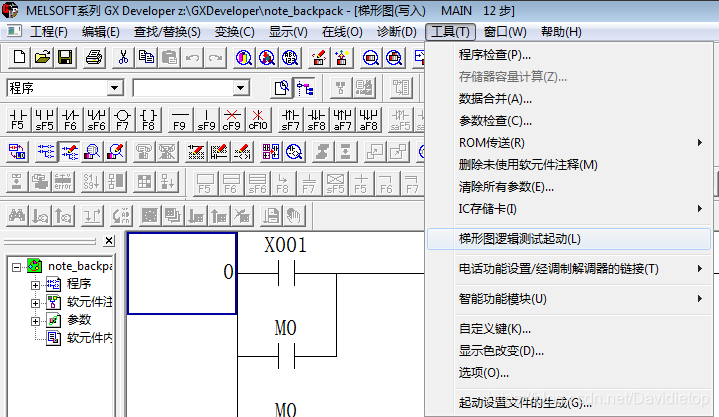Screen dimensions: 719x417
Task: Insert application instruction F8
Action: click(149, 120)
